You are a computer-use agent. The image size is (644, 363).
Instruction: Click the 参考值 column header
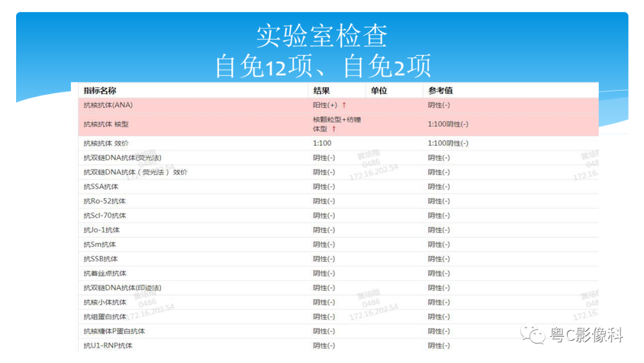point(440,90)
